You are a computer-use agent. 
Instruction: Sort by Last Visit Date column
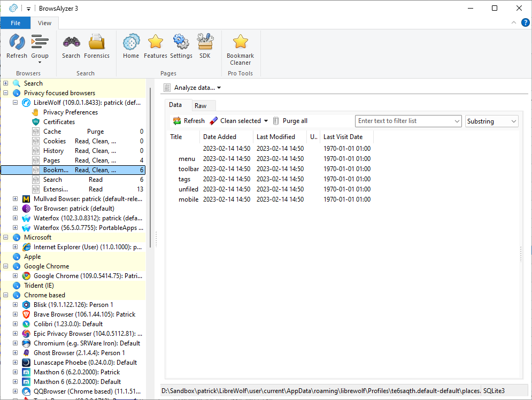pyautogui.click(x=346, y=137)
